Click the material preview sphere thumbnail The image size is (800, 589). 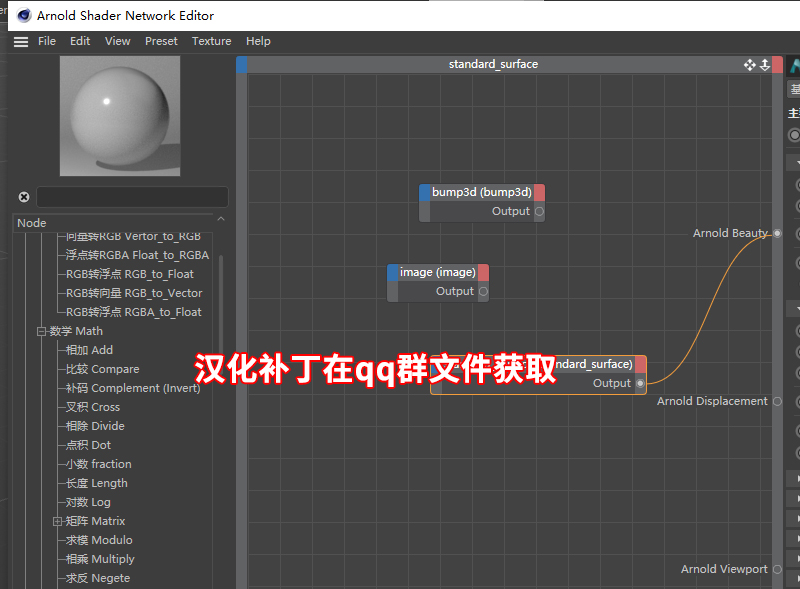pos(120,116)
